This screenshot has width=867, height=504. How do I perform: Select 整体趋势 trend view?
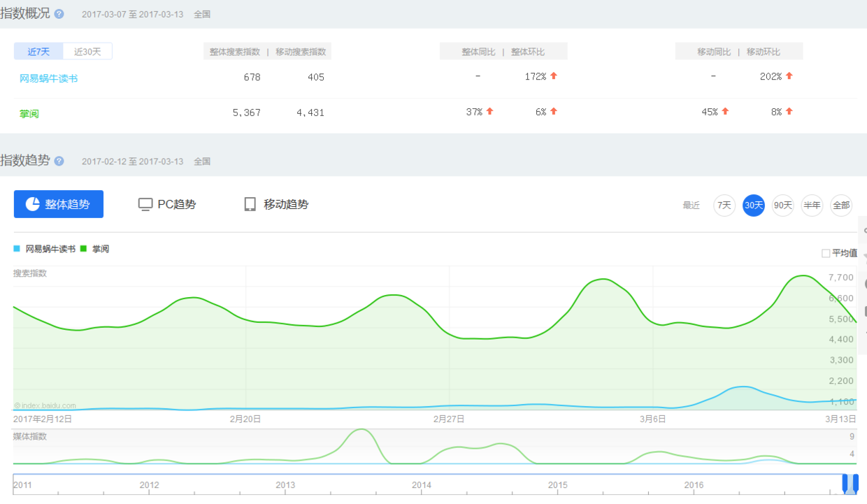(x=59, y=204)
